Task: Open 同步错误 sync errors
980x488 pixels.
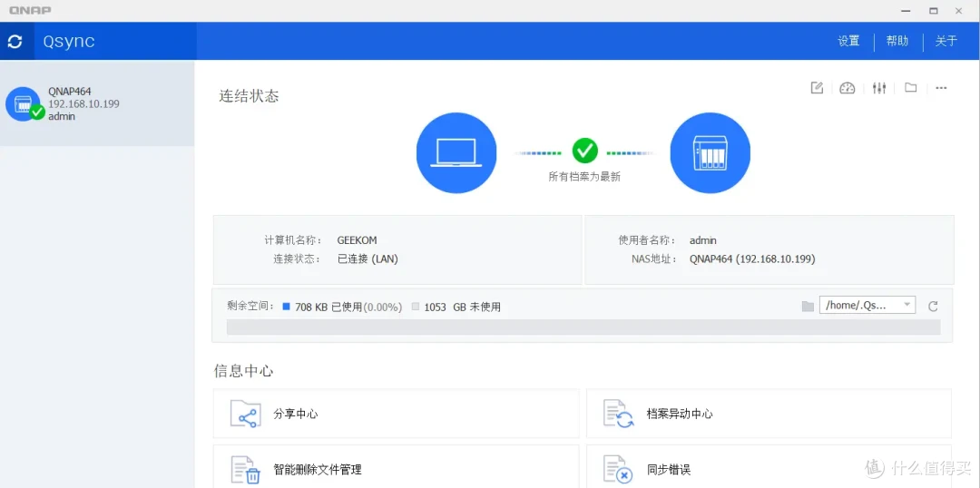Action: [769, 467]
